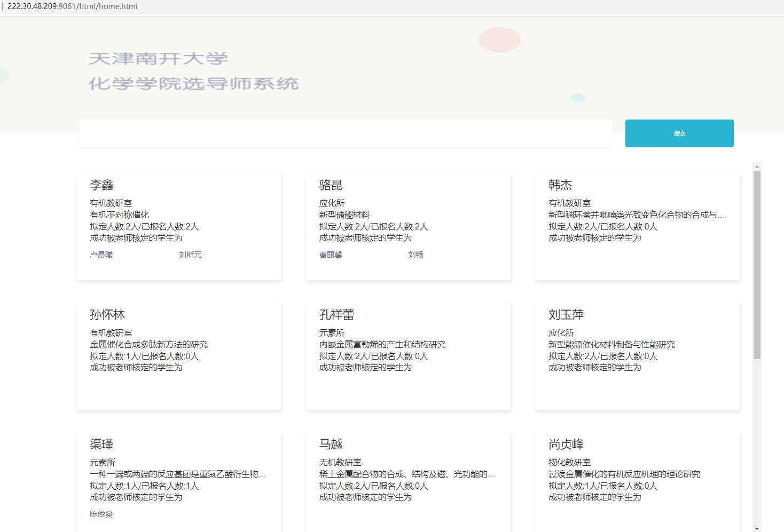Open the 孔祥蕾 mentor card
The height and width of the screenshot is (532, 784).
[x=407, y=356]
